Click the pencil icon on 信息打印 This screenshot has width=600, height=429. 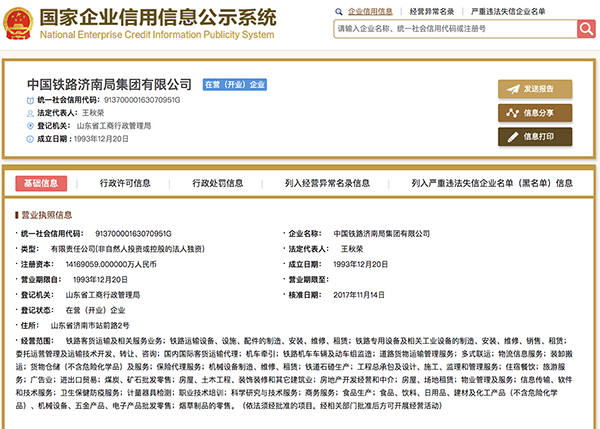(x=513, y=137)
